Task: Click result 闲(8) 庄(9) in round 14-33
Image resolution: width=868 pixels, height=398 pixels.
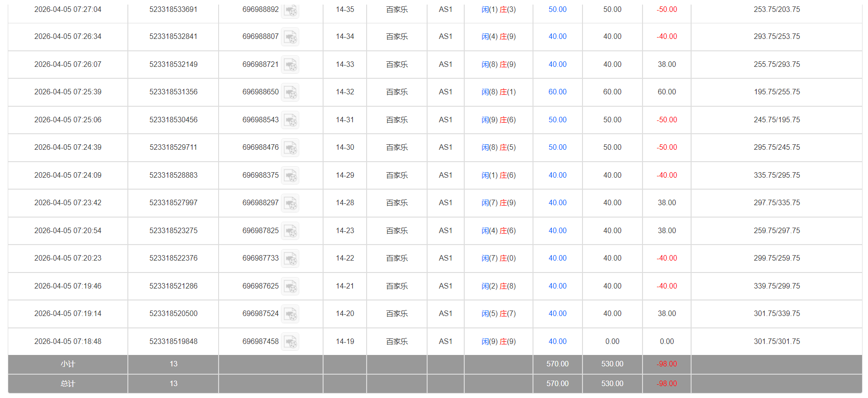Action: [499, 65]
